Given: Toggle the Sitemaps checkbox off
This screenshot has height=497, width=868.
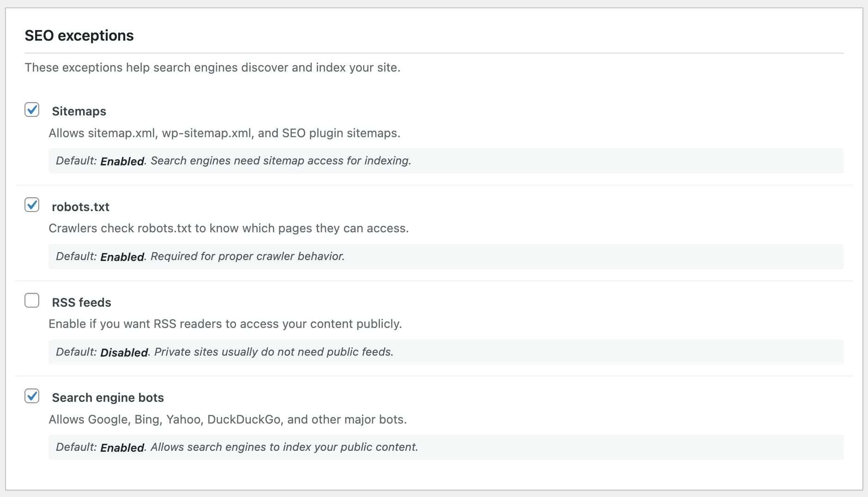Looking at the screenshot, I should pyautogui.click(x=32, y=109).
